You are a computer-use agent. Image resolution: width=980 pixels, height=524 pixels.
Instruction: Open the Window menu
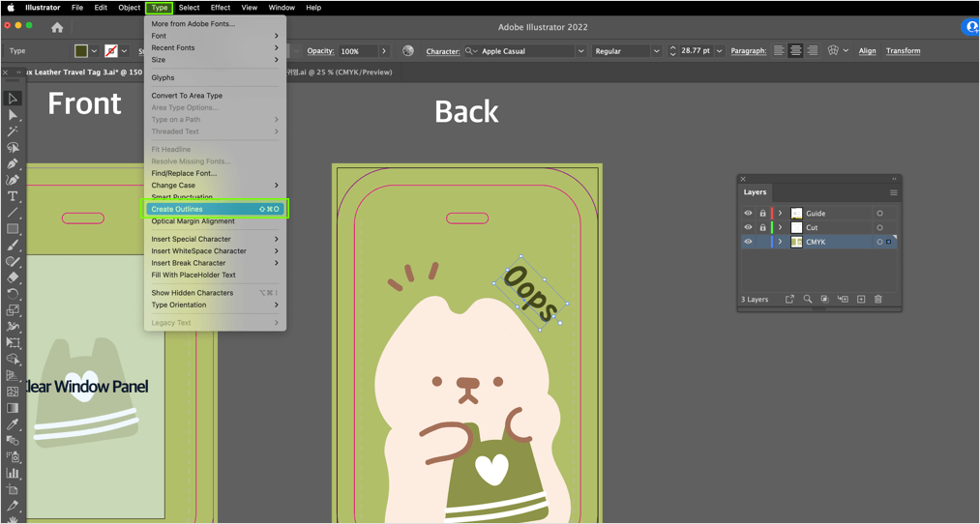[282, 8]
